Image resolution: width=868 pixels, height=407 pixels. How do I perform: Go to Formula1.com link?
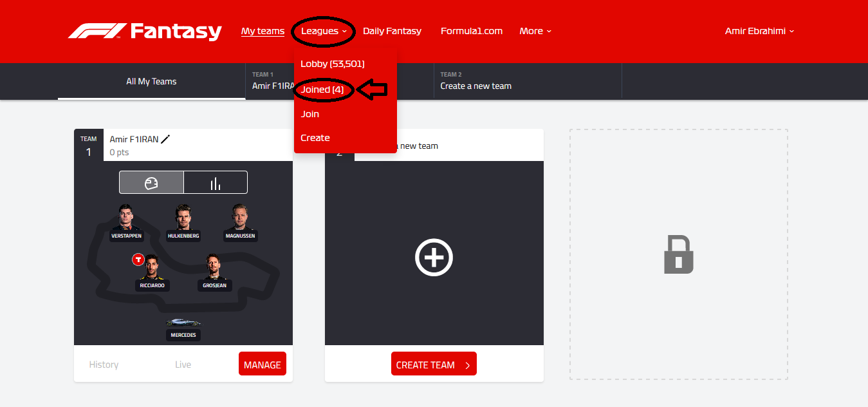click(x=472, y=31)
